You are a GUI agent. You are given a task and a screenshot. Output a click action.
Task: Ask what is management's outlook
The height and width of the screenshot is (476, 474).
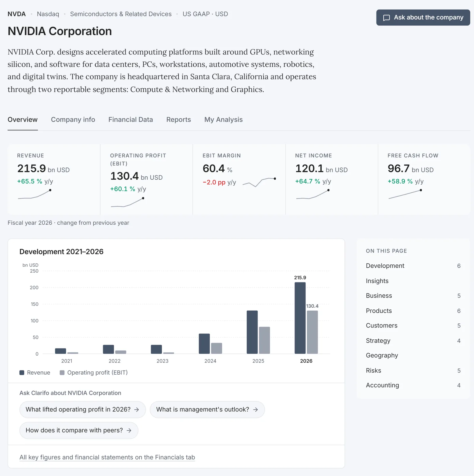(x=207, y=410)
